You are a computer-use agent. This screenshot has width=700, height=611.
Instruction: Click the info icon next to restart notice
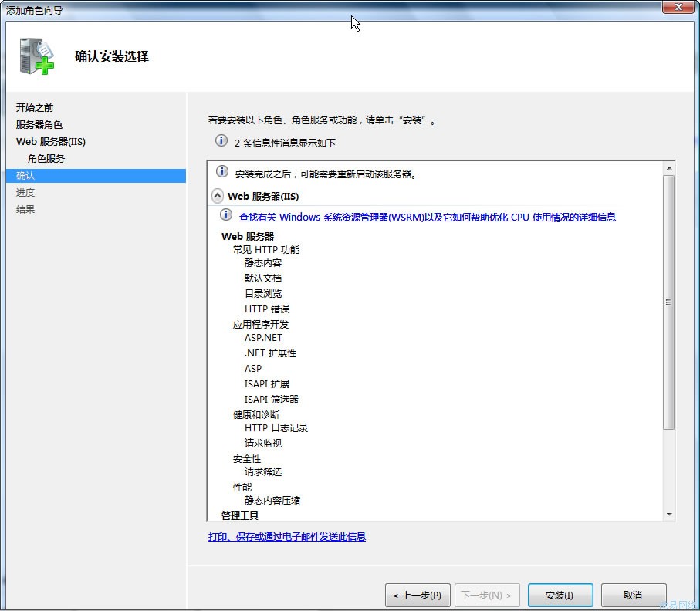(x=222, y=172)
